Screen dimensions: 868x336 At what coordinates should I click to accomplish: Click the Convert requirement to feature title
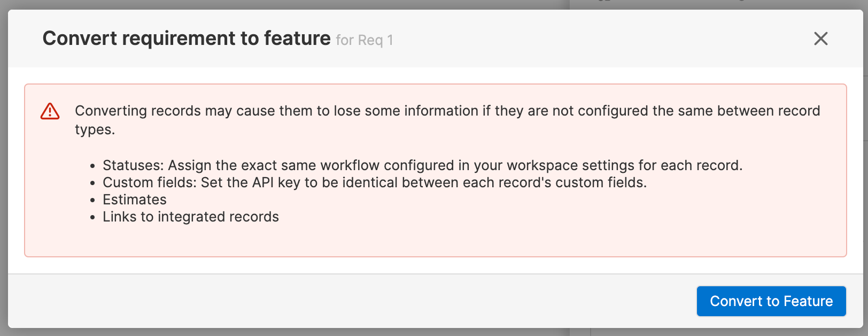coord(187,39)
